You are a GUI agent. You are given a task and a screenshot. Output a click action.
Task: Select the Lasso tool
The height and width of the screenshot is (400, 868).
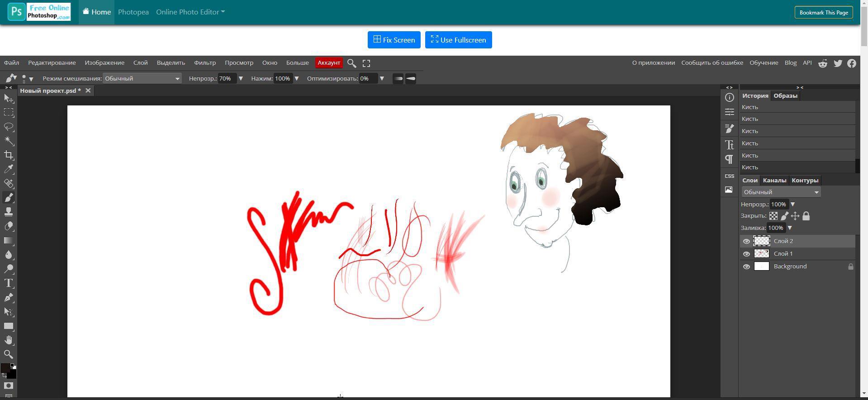(9, 127)
